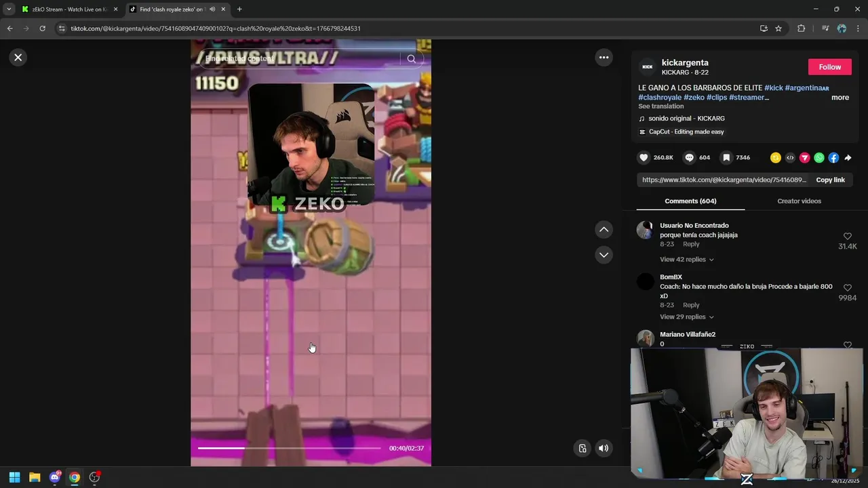This screenshot has height=488, width=868.
Task: Toggle the mini player icon beside the volume button
Action: tap(582, 448)
